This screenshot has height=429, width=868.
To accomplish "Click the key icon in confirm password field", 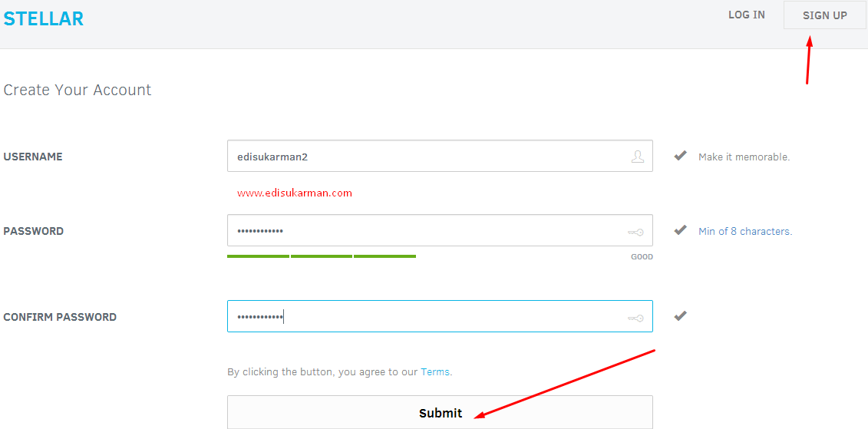I will tap(635, 318).
